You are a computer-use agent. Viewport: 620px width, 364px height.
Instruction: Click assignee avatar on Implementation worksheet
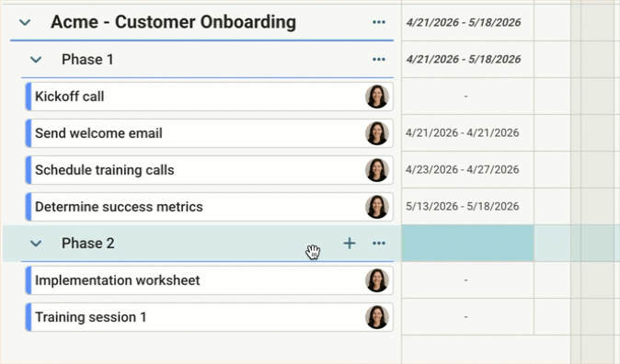pyautogui.click(x=377, y=280)
